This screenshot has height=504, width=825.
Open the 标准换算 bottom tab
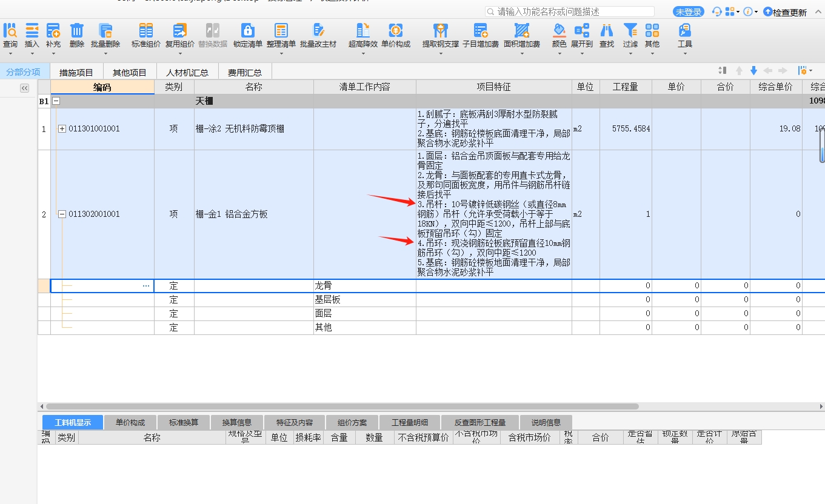tap(184, 422)
